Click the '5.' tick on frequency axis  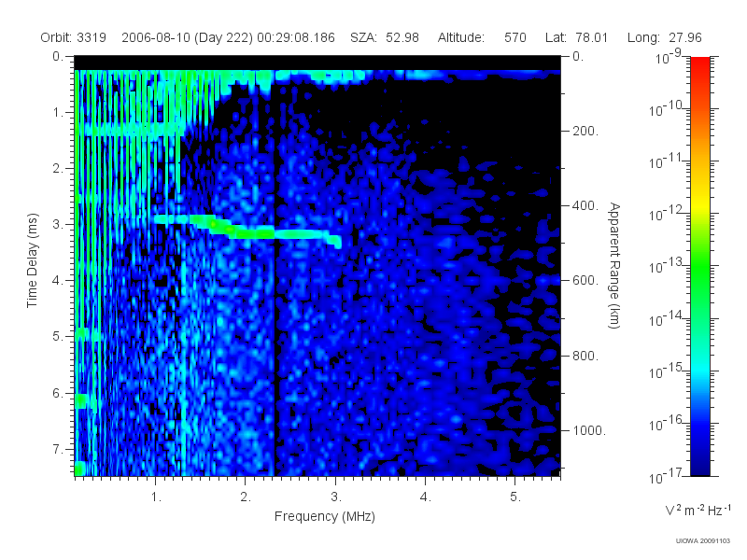coord(515,497)
